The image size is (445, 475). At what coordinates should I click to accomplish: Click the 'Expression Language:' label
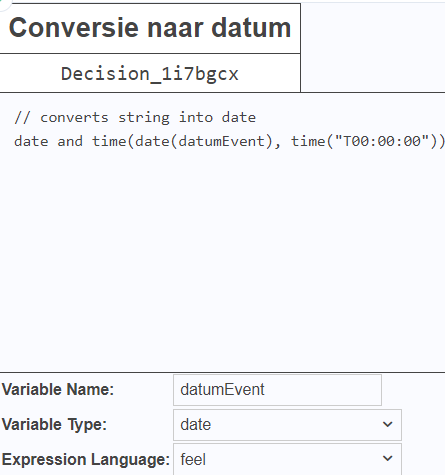[x=86, y=459]
